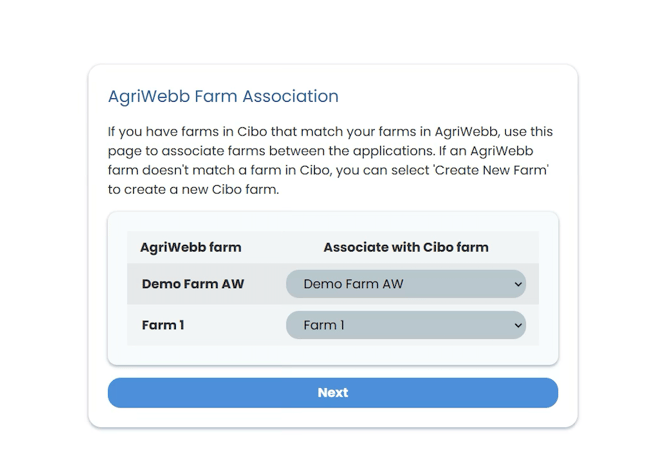Click the chevron arrow on Demo Farm AW dropdown

click(x=518, y=284)
